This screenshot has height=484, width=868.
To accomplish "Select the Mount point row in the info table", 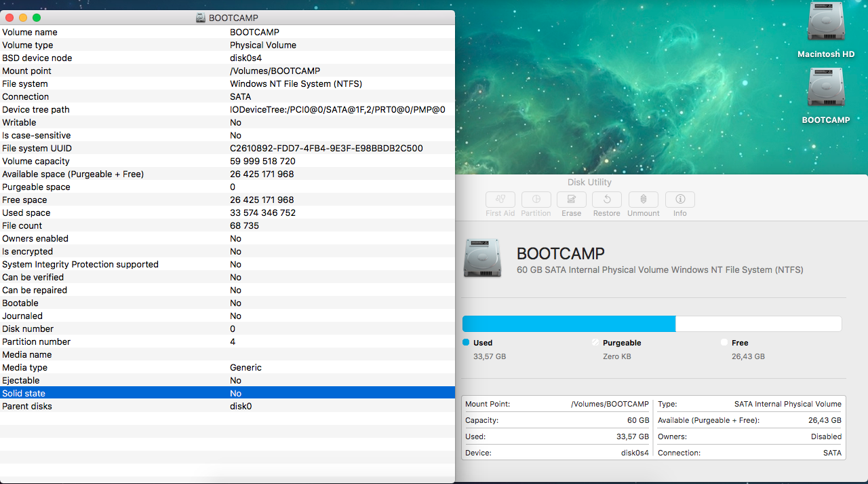I will tap(227, 71).
